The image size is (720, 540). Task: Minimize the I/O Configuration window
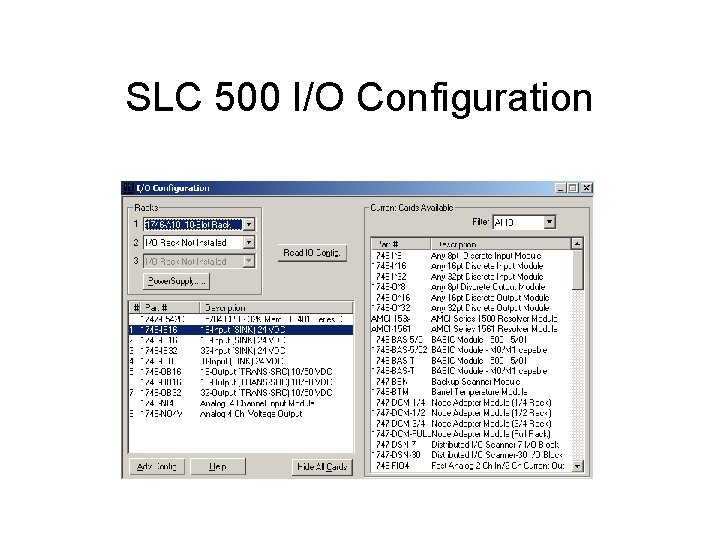pos(561,188)
